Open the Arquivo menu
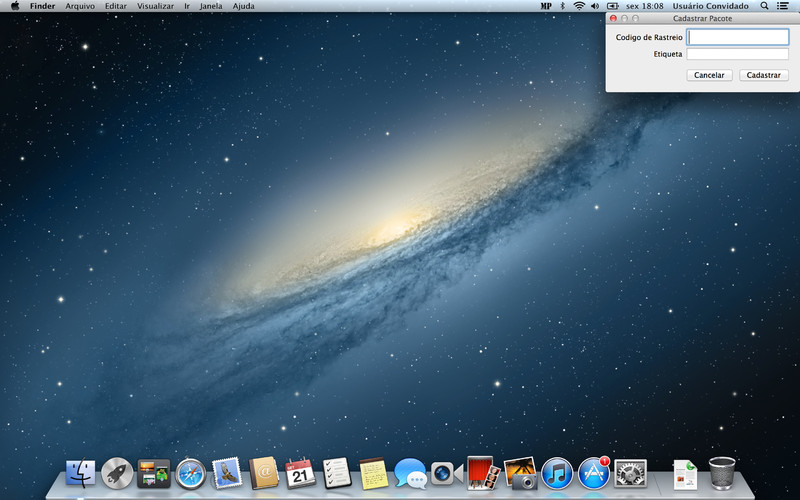Screen dimensions: 800x500 pyautogui.click(x=80, y=6)
